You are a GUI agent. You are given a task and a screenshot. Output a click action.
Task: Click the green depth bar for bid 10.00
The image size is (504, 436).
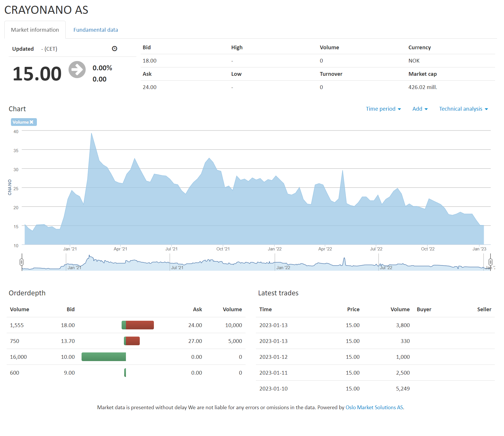[x=104, y=357]
